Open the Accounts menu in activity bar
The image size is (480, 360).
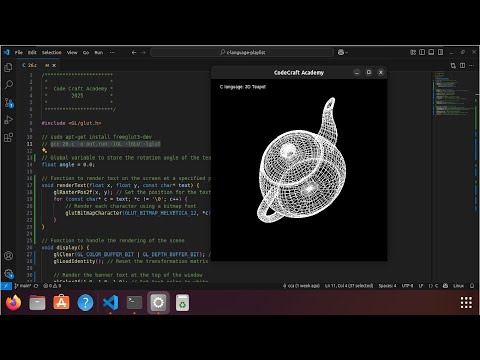9,256
